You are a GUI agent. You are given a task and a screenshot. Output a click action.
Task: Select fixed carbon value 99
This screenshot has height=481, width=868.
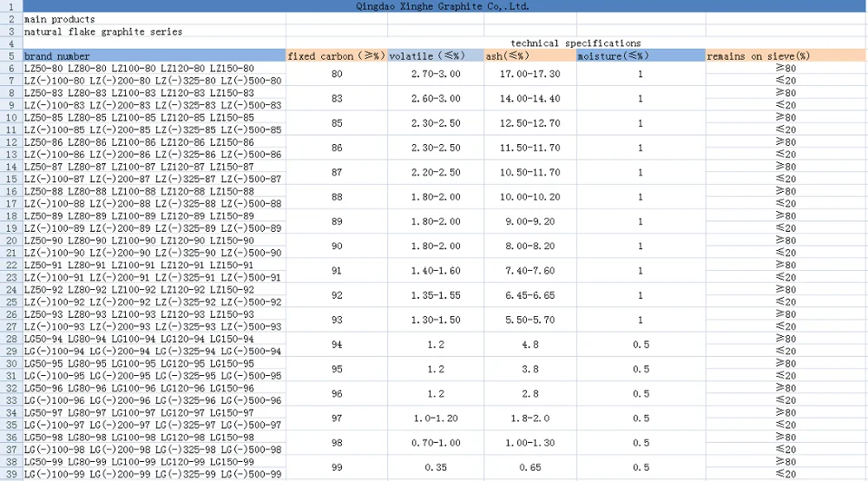[337, 468]
